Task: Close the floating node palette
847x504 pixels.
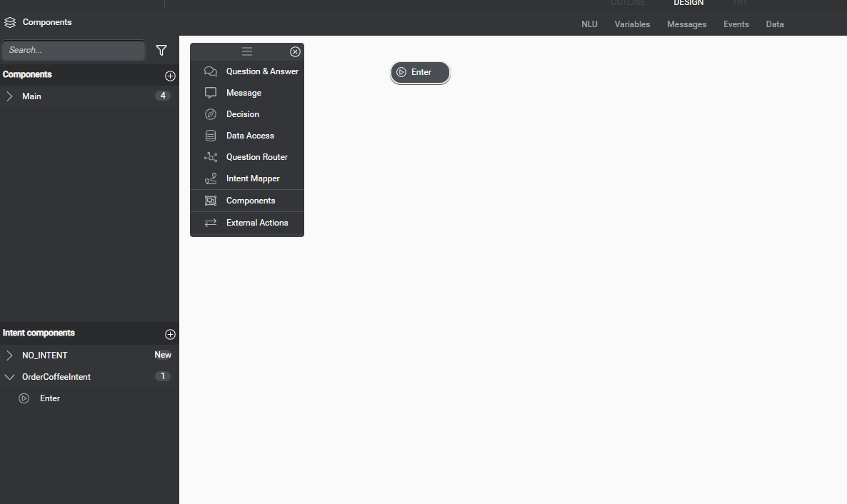Action: [295, 51]
